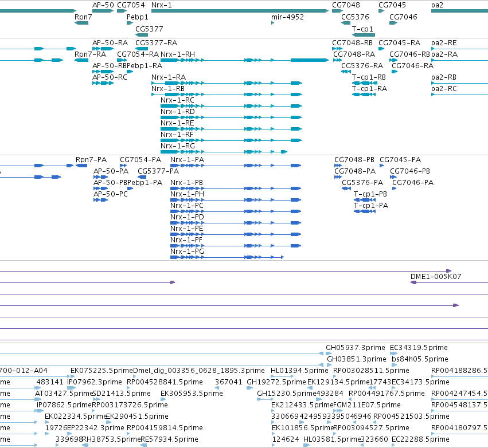Click protein Nrx-1-PG

pos(187,252)
